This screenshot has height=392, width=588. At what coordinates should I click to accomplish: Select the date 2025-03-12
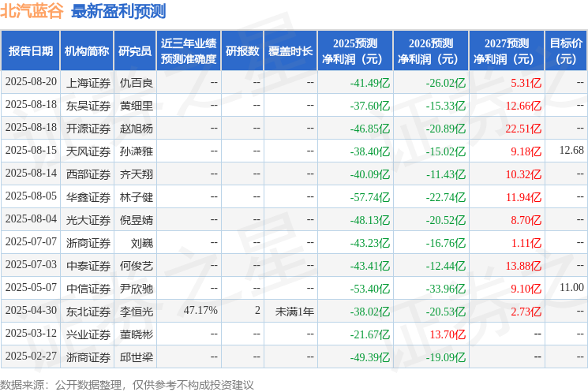(31, 333)
